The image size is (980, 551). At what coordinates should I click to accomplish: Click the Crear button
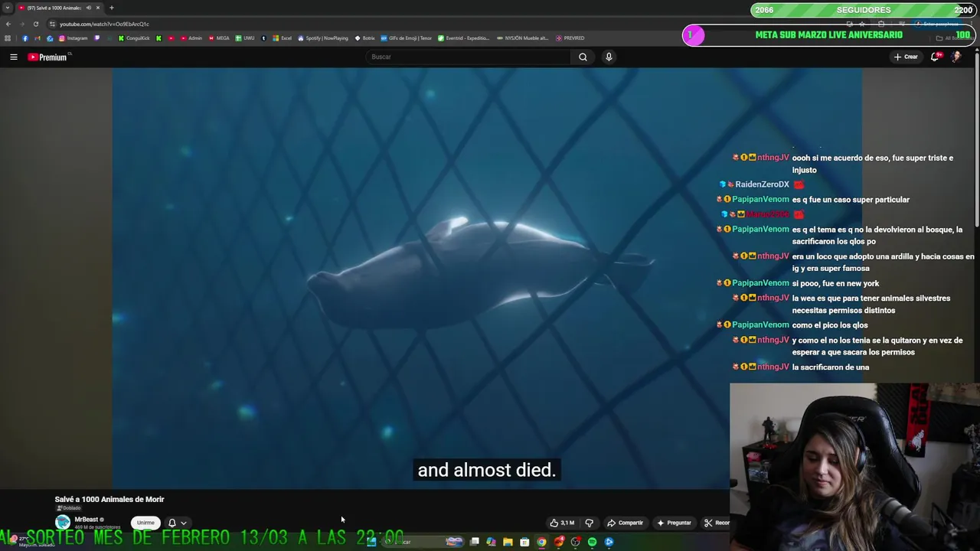click(906, 57)
